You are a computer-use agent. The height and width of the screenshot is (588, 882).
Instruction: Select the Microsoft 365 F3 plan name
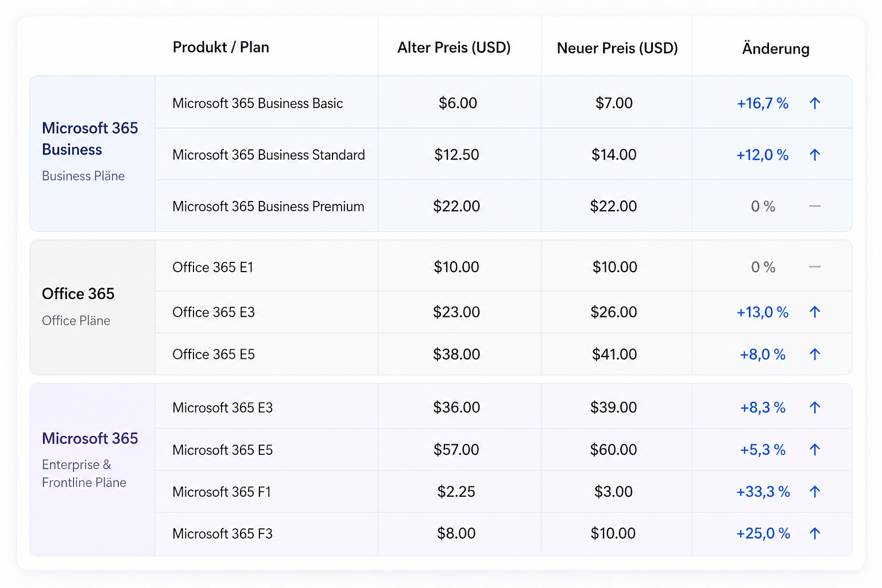pyautogui.click(x=222, y=533)
